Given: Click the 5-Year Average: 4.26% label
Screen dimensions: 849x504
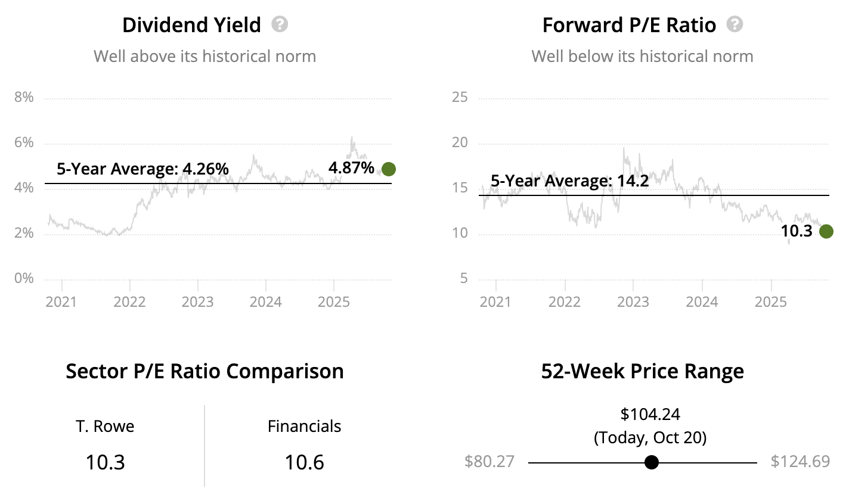Looking at the screenshot, I should tap(142, 169).
